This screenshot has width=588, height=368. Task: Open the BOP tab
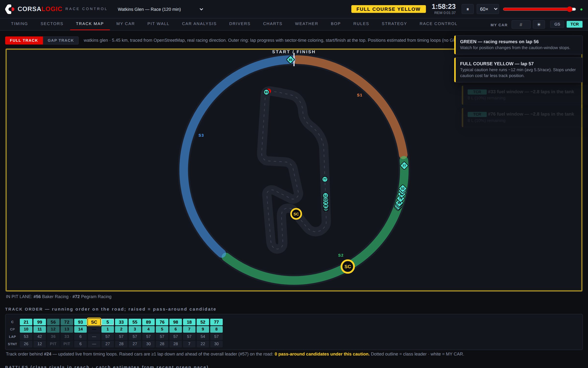(336, 24)
